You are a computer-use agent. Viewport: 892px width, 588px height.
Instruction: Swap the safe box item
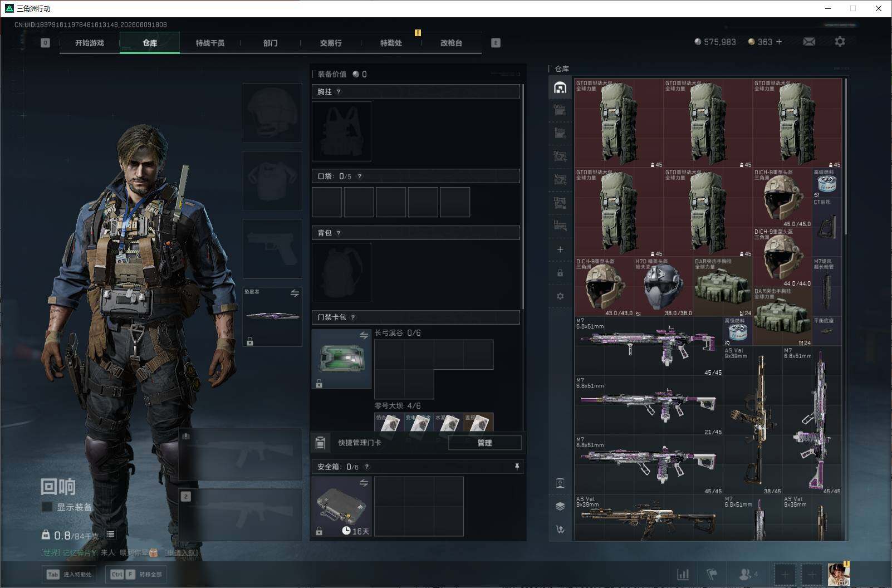364,483
